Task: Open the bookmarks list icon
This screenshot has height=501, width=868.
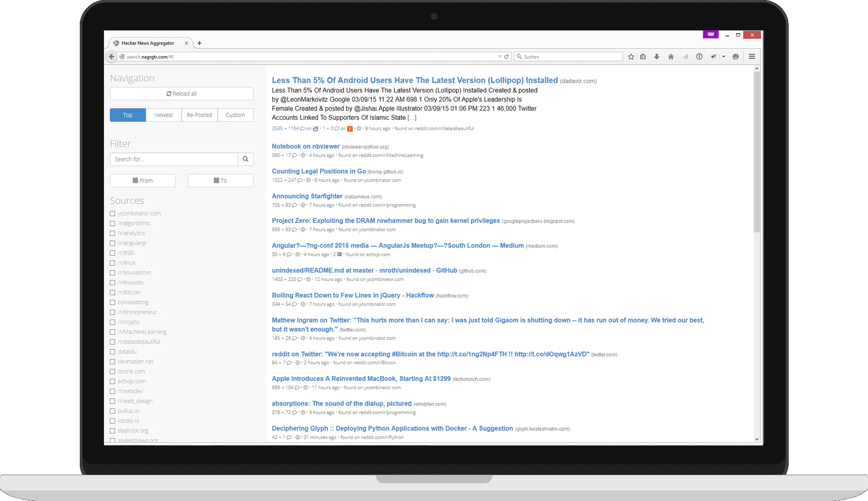Action: pos(643,57)
